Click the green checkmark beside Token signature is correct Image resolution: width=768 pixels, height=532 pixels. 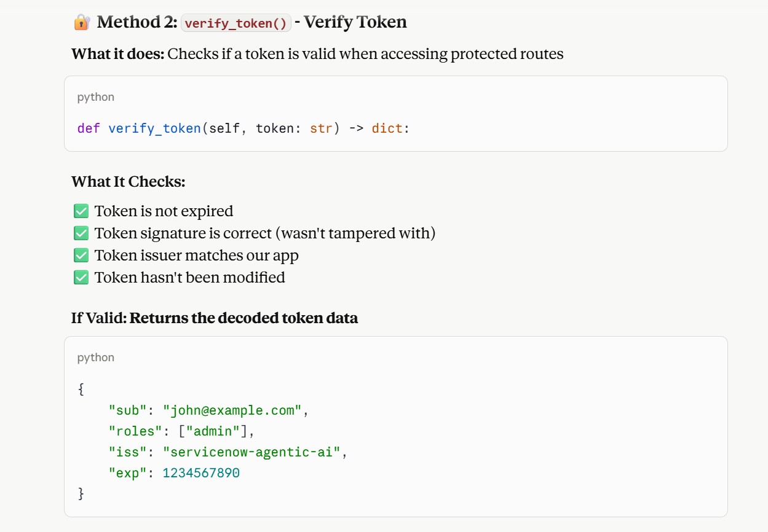tap(81, 233)
